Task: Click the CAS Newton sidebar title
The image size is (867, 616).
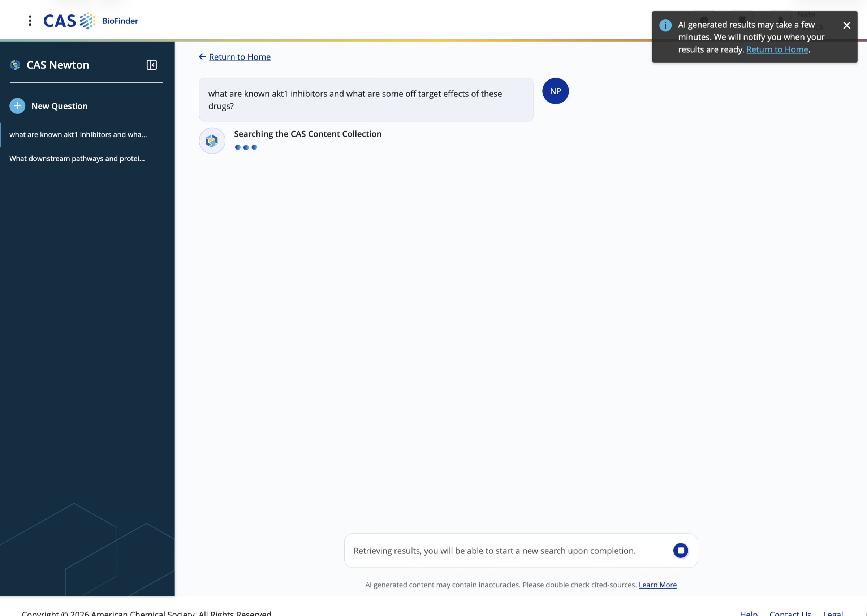Action: point(58,65)
